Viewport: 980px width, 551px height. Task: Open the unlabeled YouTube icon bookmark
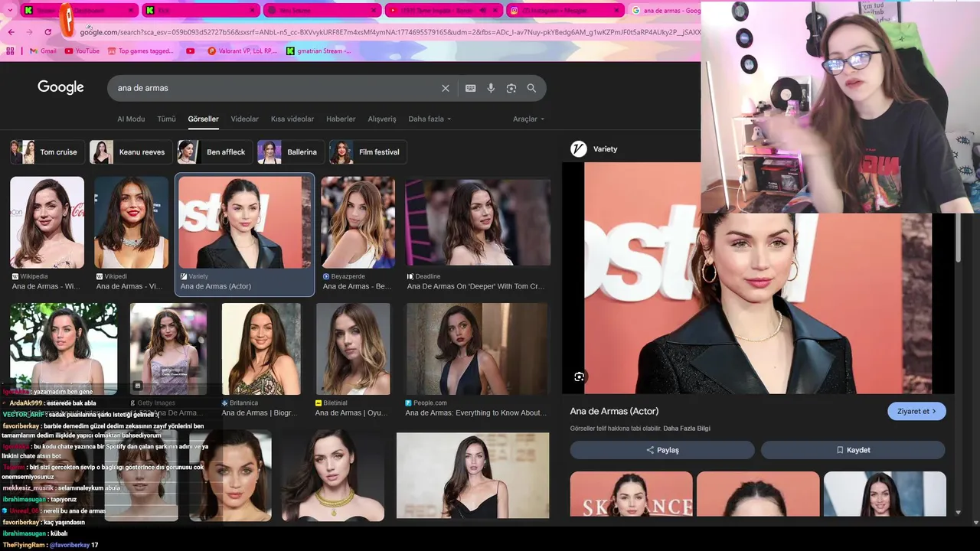pos(191,51)
